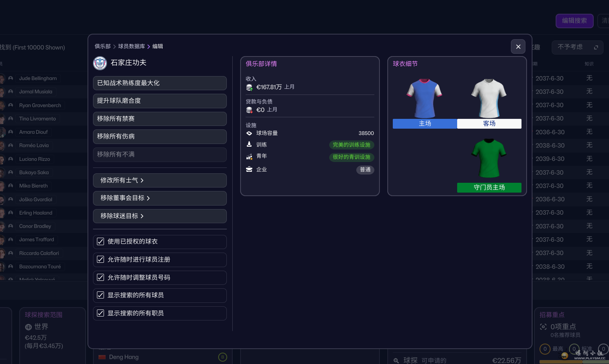Click the 石家庄功夫 club badge icon

coord(100,63)
